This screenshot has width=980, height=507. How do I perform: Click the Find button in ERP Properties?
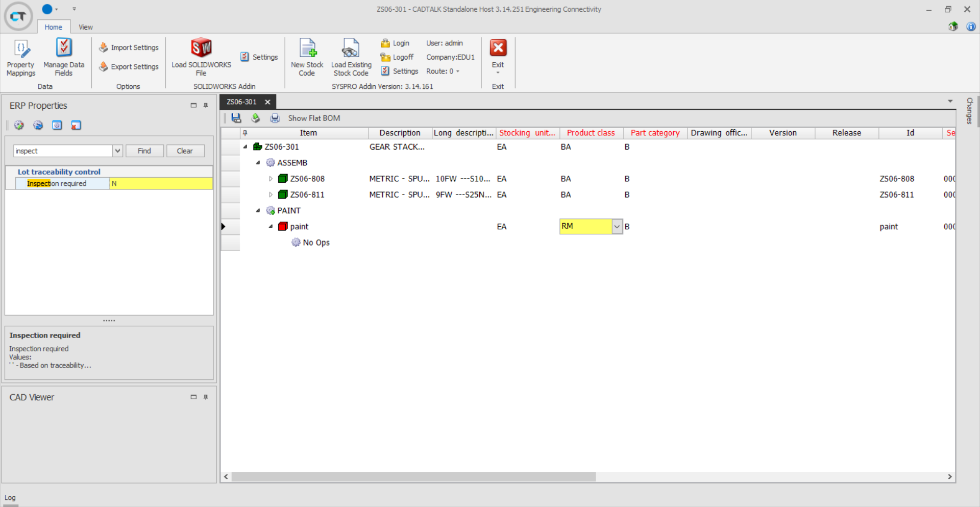pos(144,151)
